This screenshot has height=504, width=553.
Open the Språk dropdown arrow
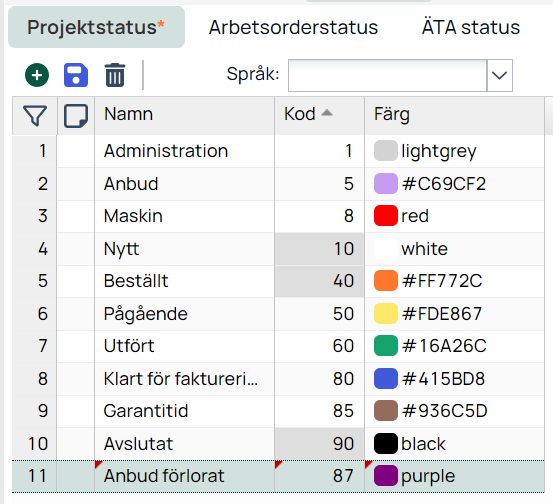[x=499, y=75]
